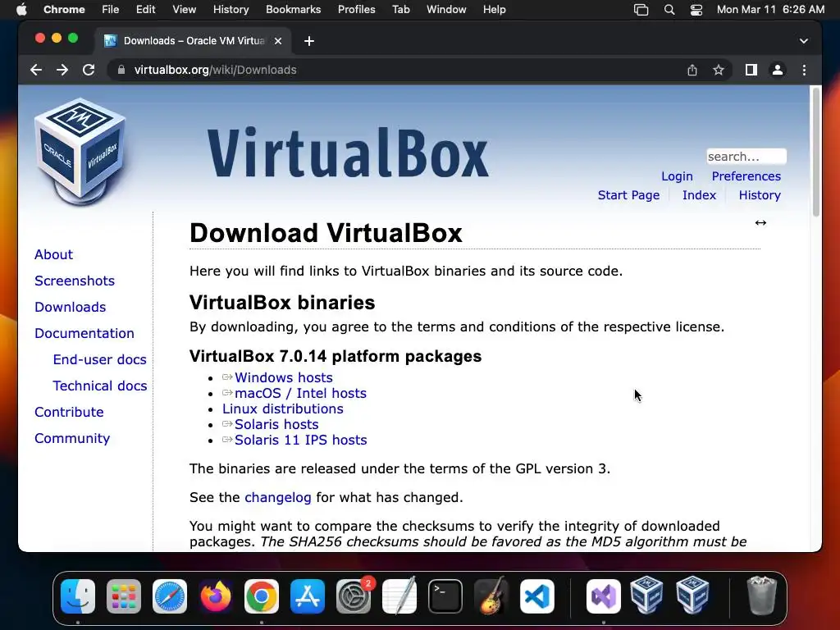The height and width of the screenshot is (630, 840).
Task: Open Finder from the Dock
Action: click(78, 596)
